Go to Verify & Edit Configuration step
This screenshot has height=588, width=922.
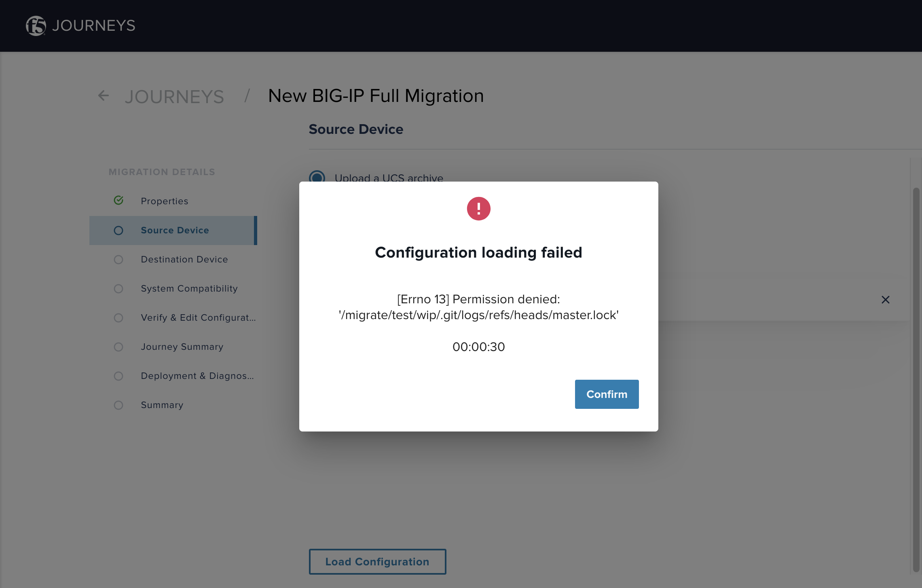tap(198, 317)
